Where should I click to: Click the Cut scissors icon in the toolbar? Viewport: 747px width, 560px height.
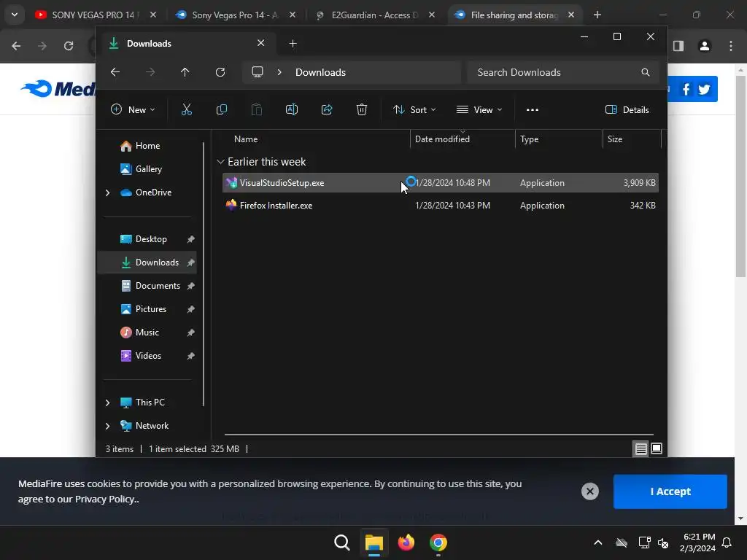coord(186,110)
